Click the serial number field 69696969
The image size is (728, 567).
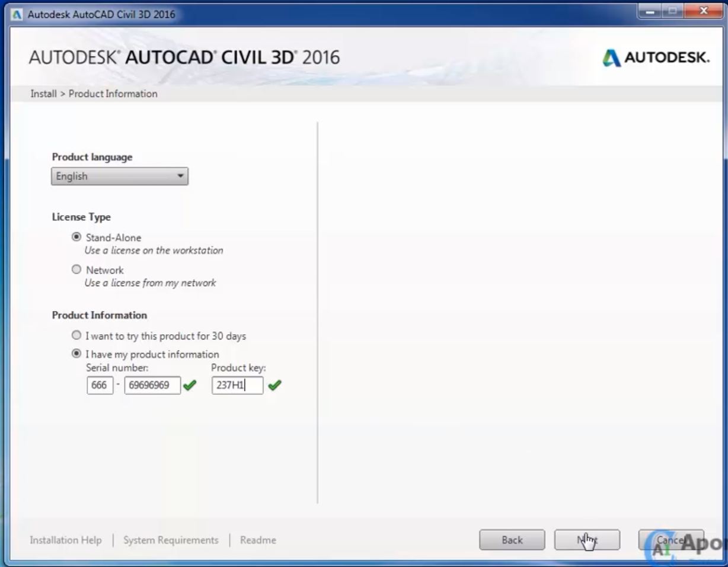pos(152,385)
